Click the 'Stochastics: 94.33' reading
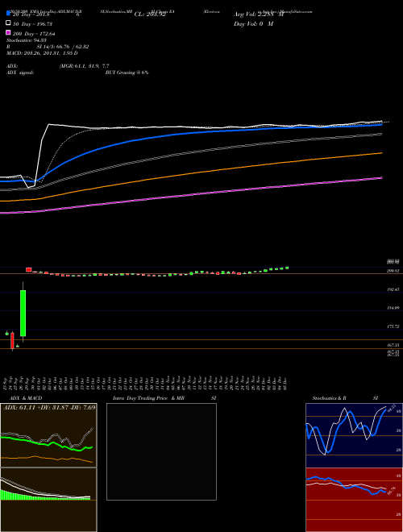The height and width of the screenshot is (532, 403). click(x=27, y=40)
